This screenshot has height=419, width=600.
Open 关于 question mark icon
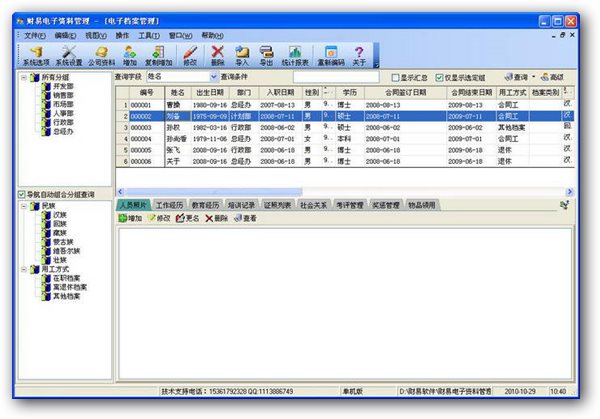click(359, 56)
